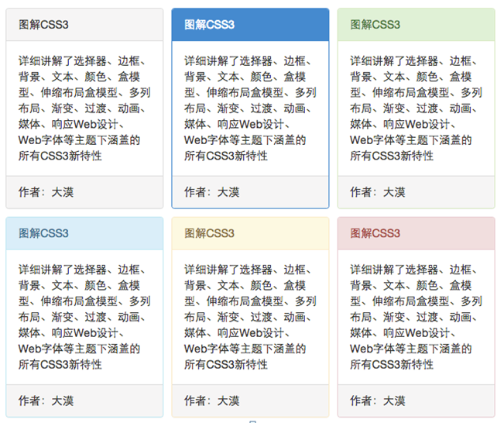Click the green success panel heading 图解CSS3
The width and height of the screenshot is (504, 423).
point(375,25)
